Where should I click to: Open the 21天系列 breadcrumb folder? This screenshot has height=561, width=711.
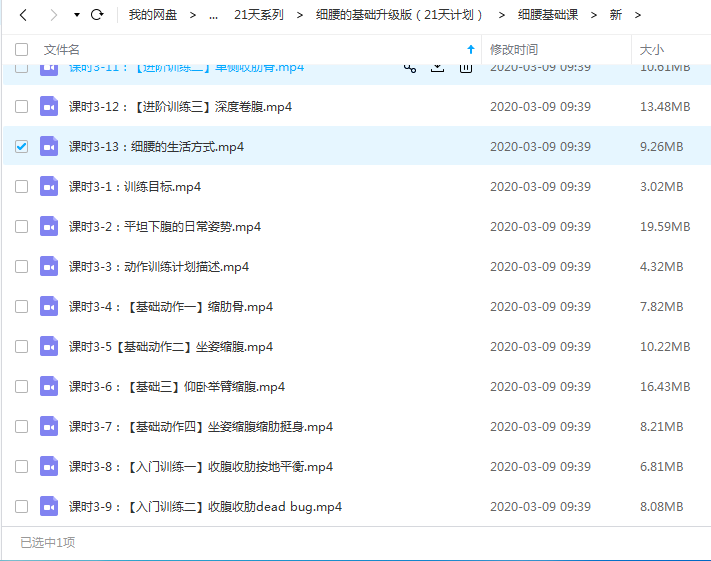[258, 15]
